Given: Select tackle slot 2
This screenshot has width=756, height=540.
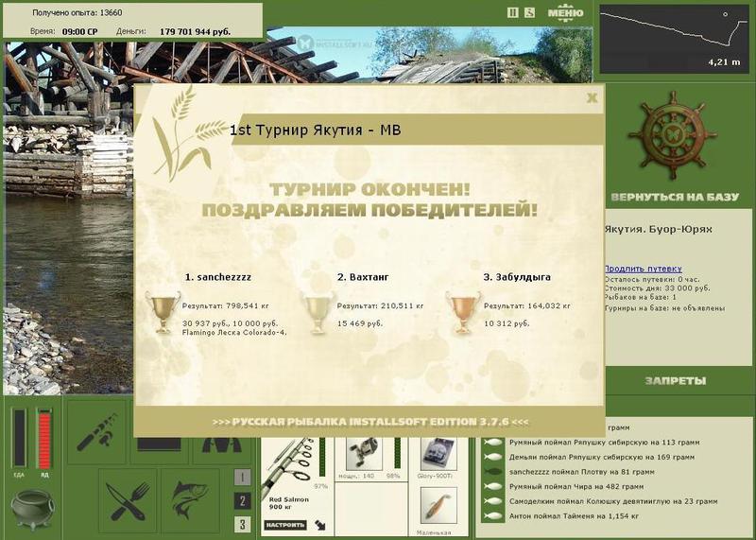Looking at the screenshot, I should click(243, 501).
